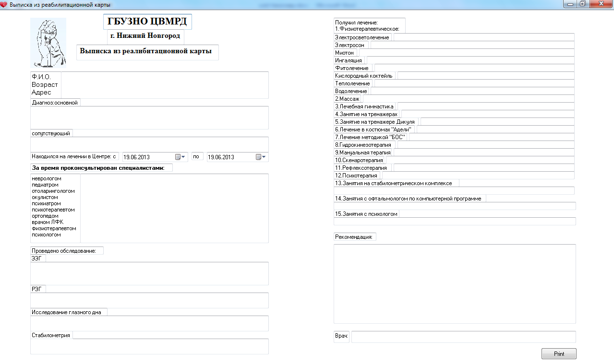Click the тренажере Дикуля input field

497,121
